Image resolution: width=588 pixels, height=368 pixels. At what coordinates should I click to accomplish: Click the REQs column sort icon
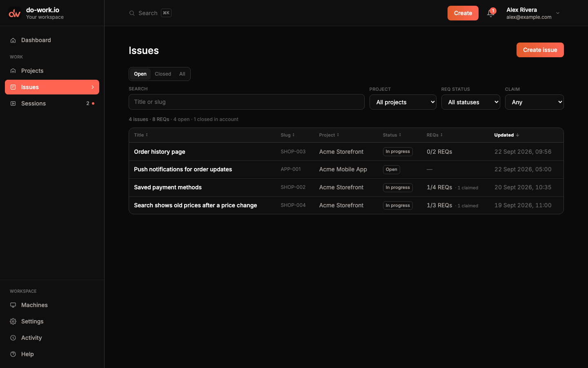[441, 135]
